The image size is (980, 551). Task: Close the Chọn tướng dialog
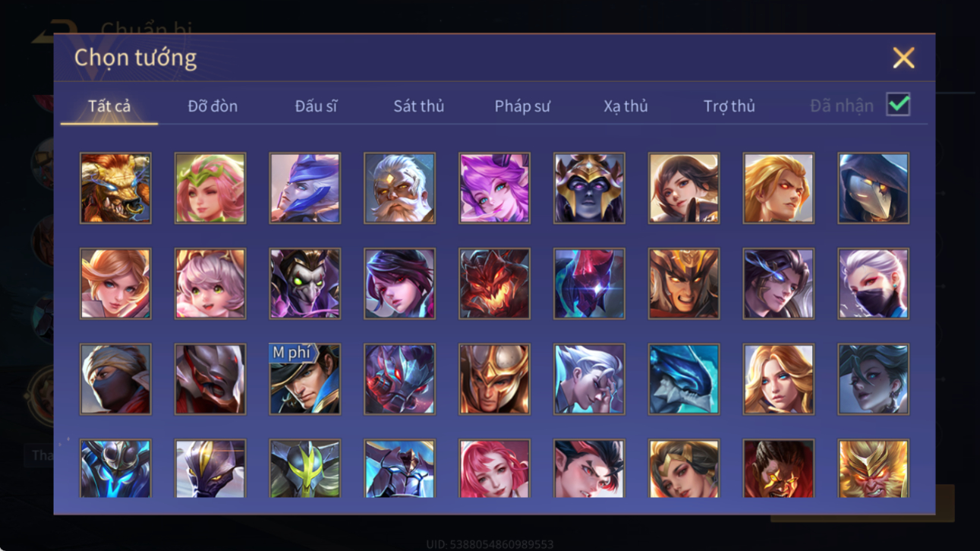point(903,58)
